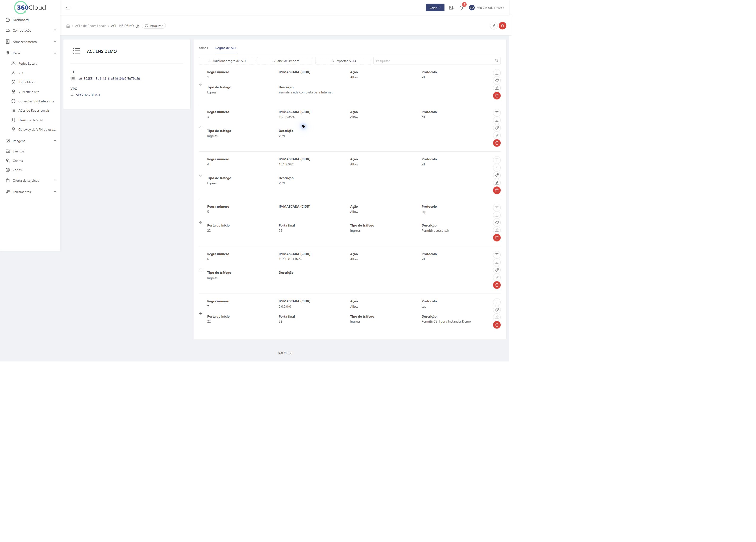Open tags for rule 7
The height and width of the screenshot is (542, 756).
497,310
